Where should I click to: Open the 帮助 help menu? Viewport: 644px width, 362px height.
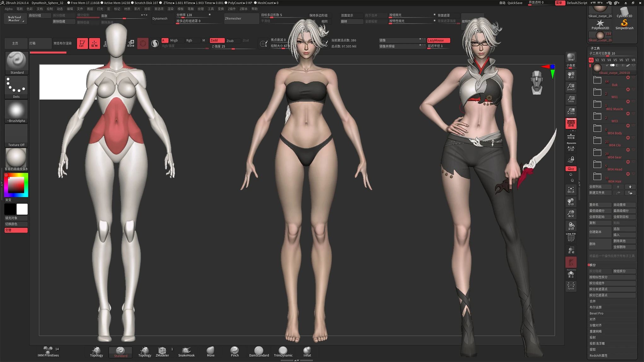[254, 9]
